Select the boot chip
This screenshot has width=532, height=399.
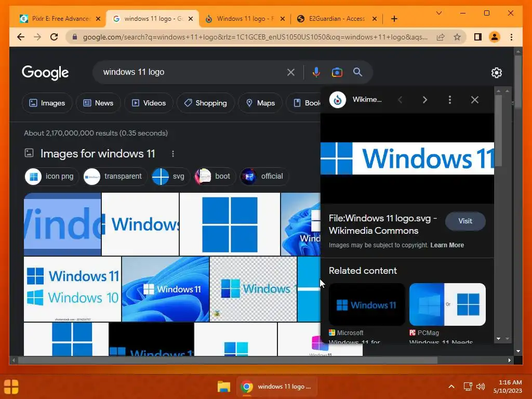(215, 177)
